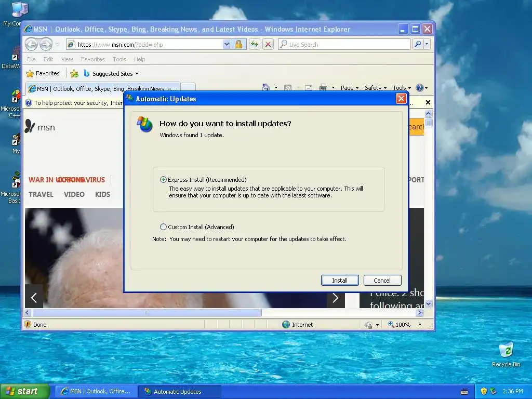Click the Automatic Updates taskbar button
The image size is (532, 399).
(x=180, y=391)
